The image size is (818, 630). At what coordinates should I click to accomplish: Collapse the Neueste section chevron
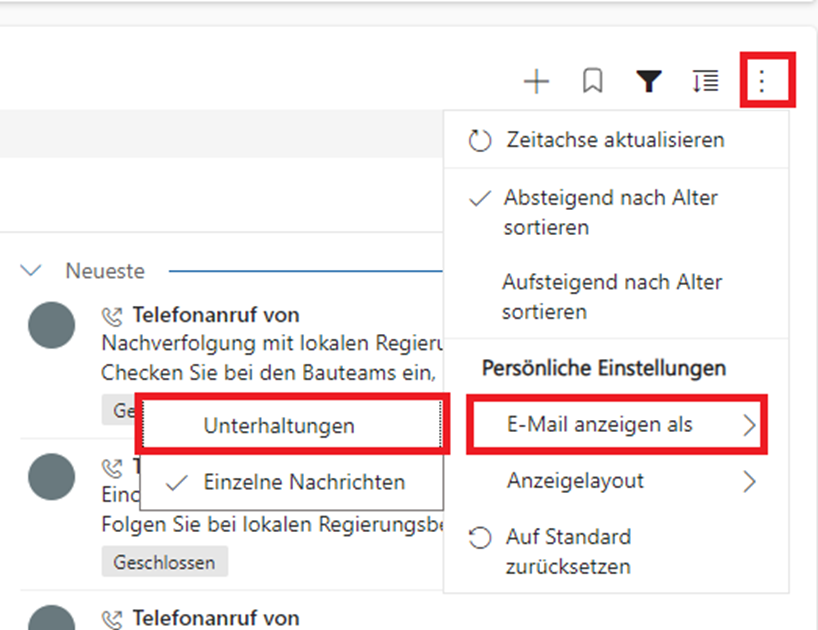32,271
